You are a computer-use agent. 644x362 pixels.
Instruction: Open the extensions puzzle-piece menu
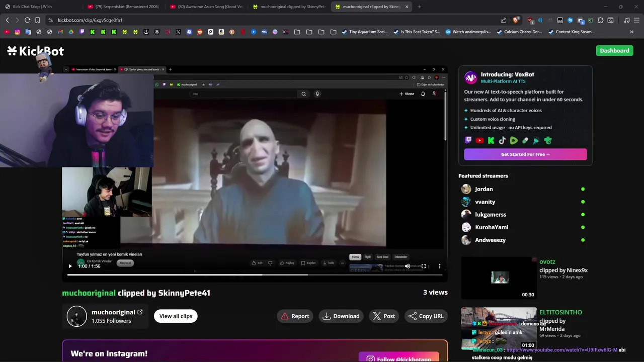600,20
